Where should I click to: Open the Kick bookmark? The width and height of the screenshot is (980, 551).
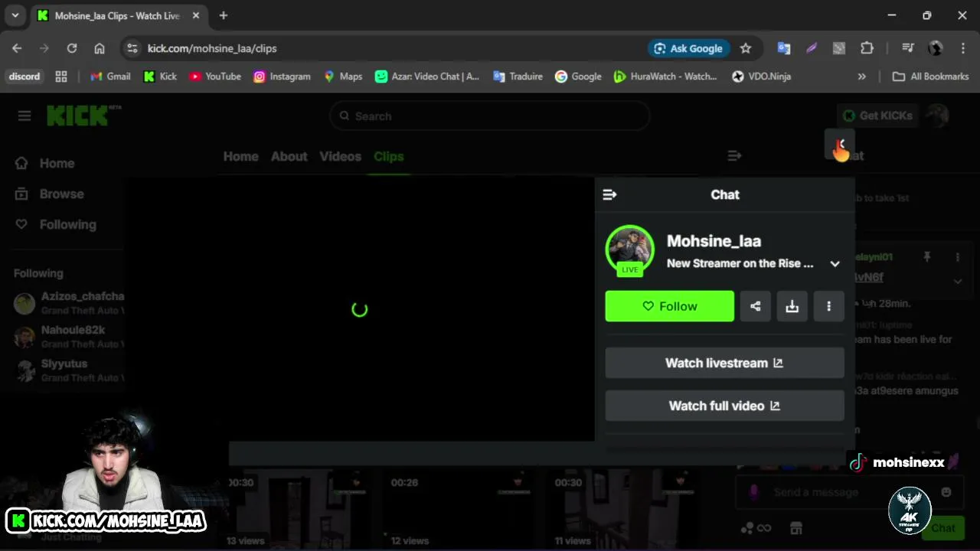tap(160, 77)
